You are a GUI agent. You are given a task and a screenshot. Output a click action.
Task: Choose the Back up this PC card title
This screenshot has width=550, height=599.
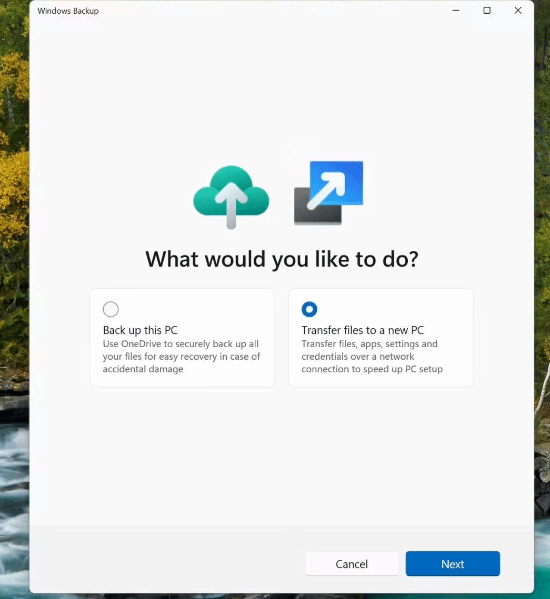pos(140,330)
